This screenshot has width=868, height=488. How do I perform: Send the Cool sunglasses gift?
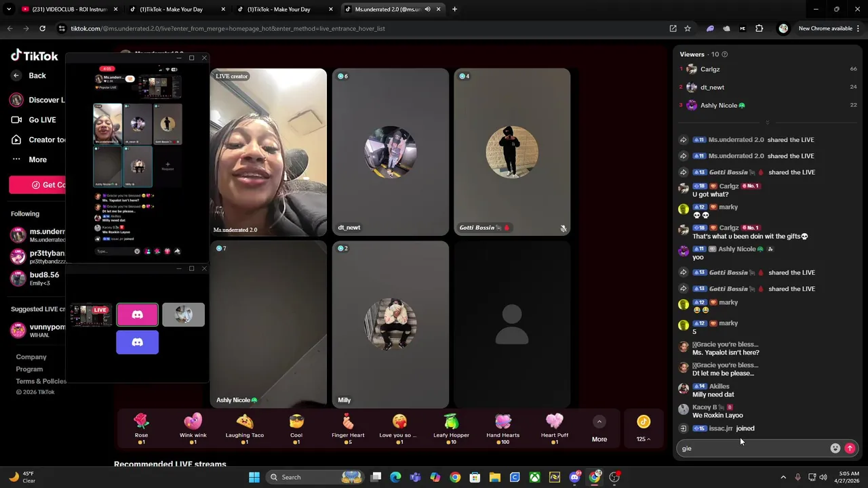pos(296,428)
